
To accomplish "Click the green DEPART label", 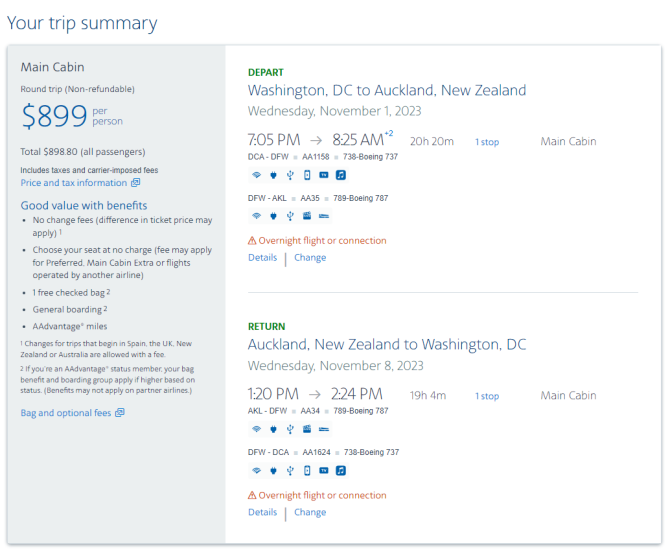I will point(266,72).
